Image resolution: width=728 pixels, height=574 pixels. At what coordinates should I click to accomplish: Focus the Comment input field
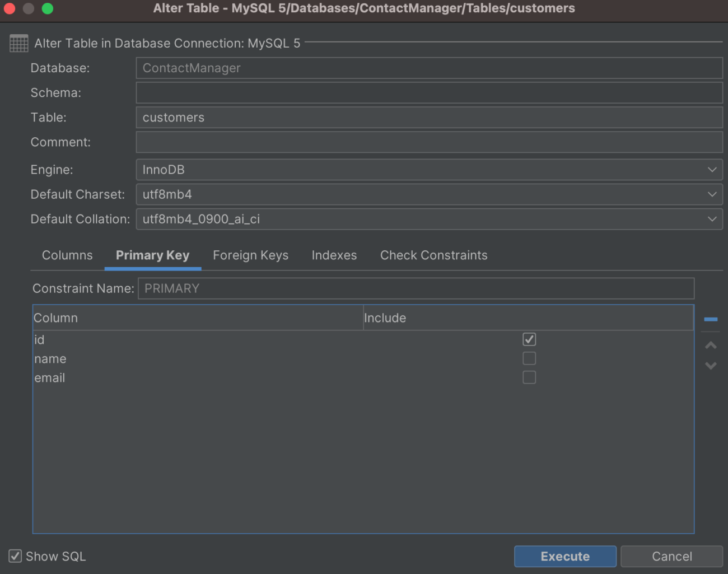click(429, 142)
